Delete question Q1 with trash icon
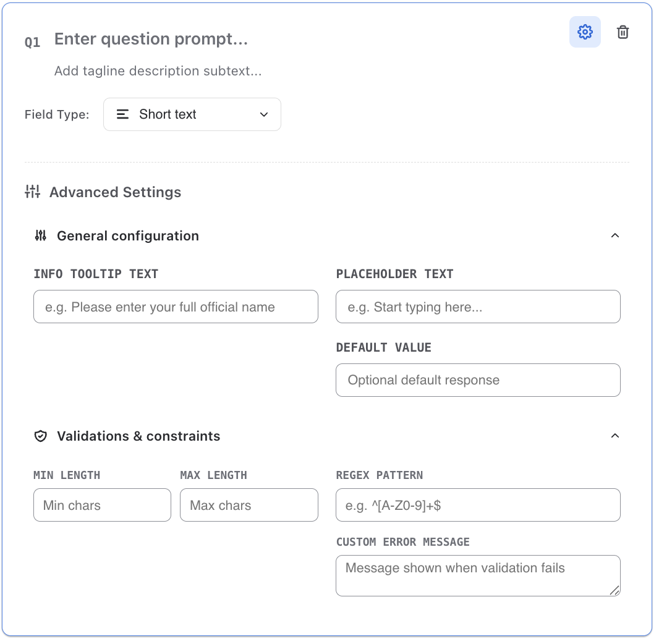The image size is (659, 644). [x=623, y=32]
